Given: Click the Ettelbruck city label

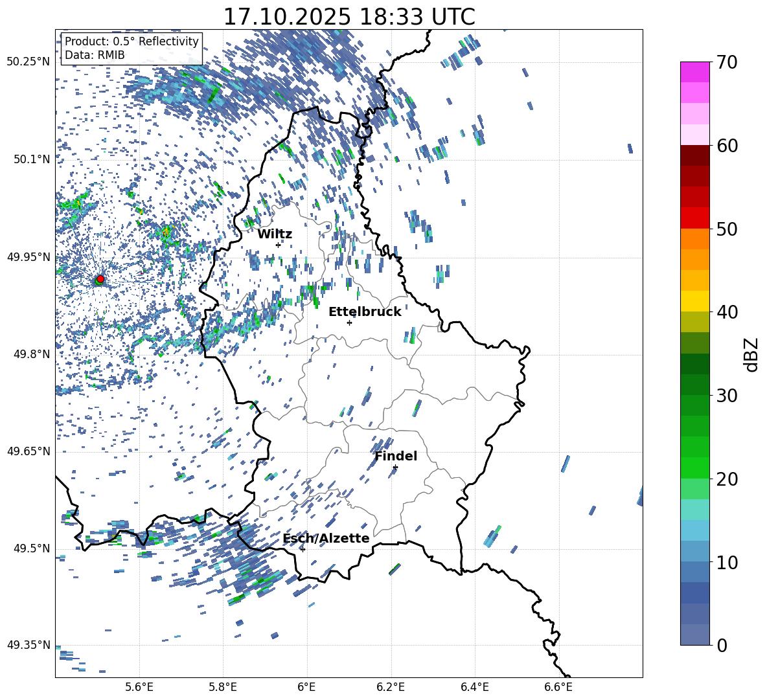Looking at the screenshot, I should pos(365,312).
